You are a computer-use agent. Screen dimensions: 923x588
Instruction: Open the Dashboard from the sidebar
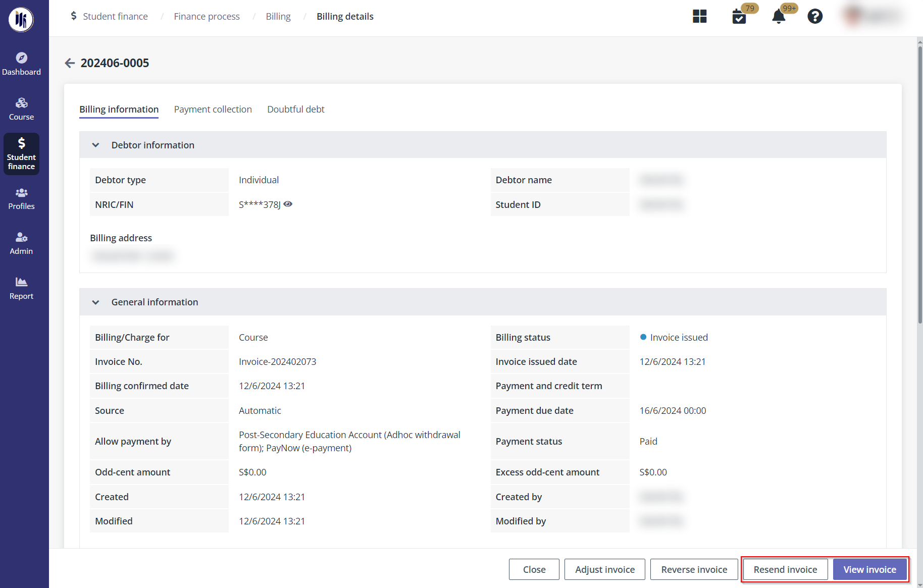[21, 64]
